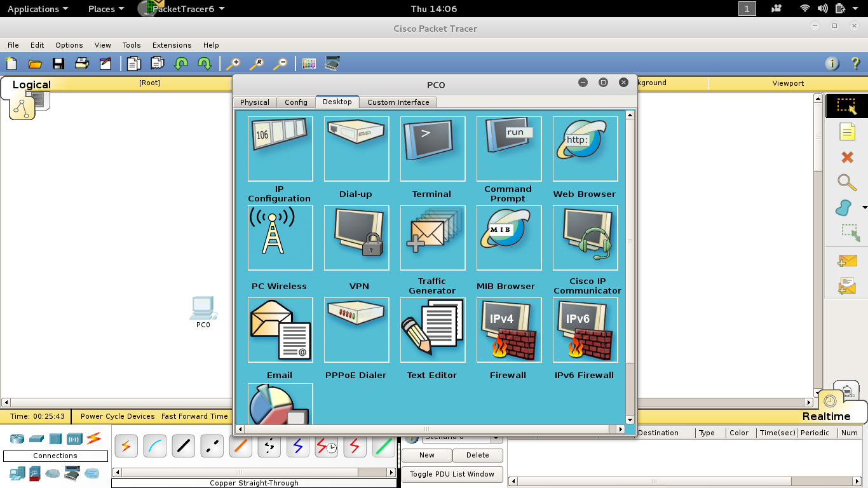Screen dimensions: 868x488
Task: Open shape drawing tool options arrow
Action: coord(864,208)
